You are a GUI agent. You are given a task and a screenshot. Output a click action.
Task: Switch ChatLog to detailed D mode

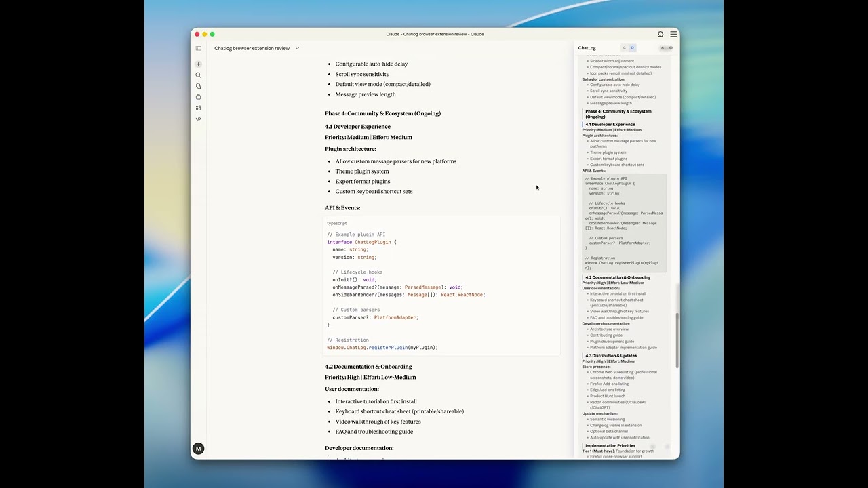(x=632, y=48)
